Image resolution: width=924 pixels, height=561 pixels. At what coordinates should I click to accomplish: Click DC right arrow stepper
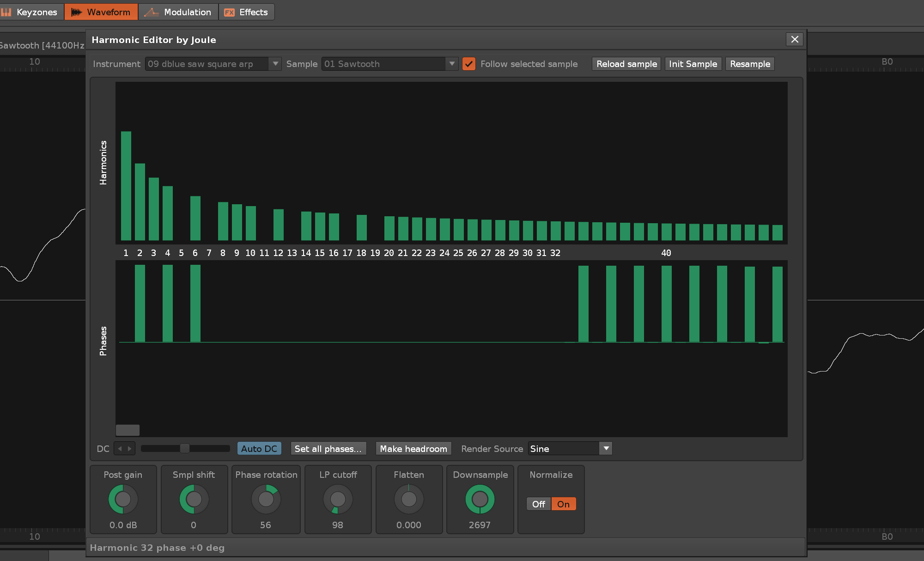pyautogui.click(x=130, y=449)
